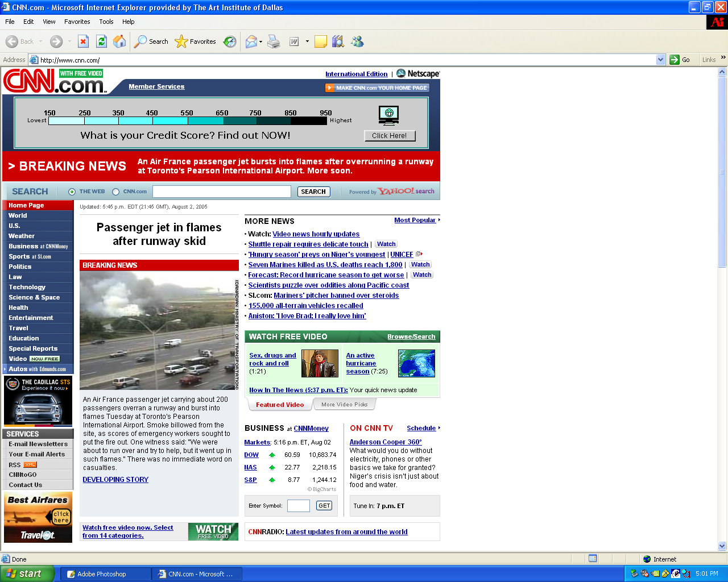This screenshot has height=582, width=728.
Task: Open the Member Services link
Action: [156, 86]
